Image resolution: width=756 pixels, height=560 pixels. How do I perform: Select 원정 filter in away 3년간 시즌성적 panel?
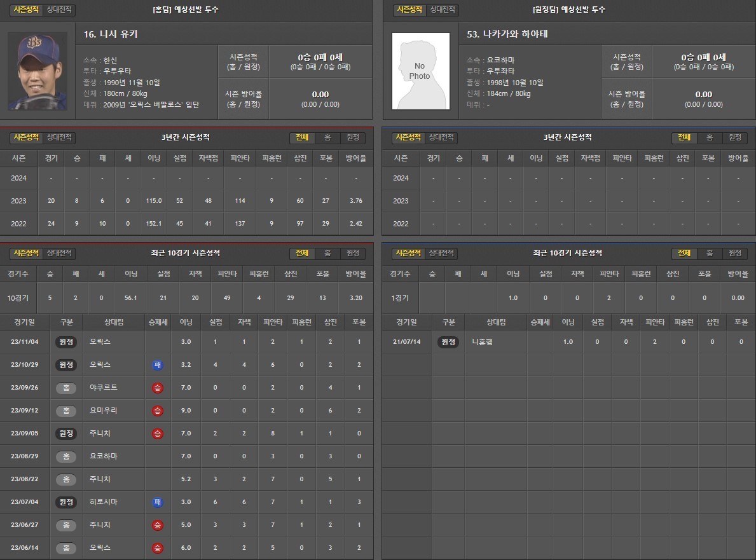pos(735,137)
